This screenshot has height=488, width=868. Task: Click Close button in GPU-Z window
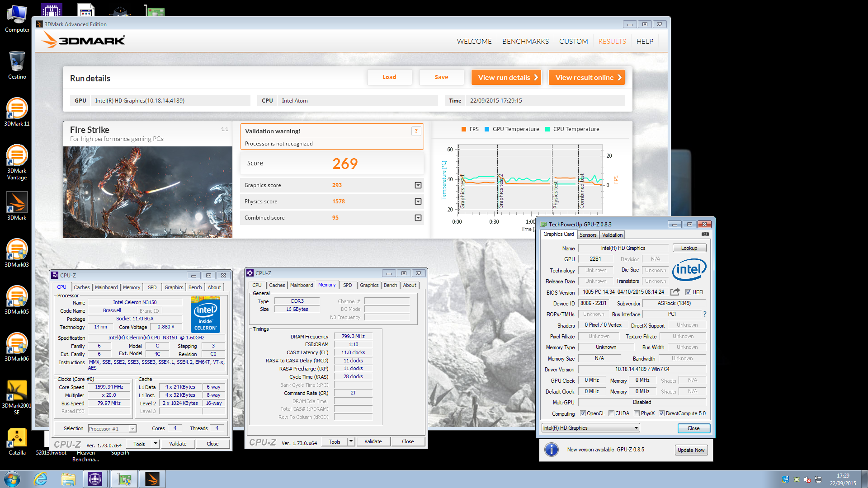point(693,428)
